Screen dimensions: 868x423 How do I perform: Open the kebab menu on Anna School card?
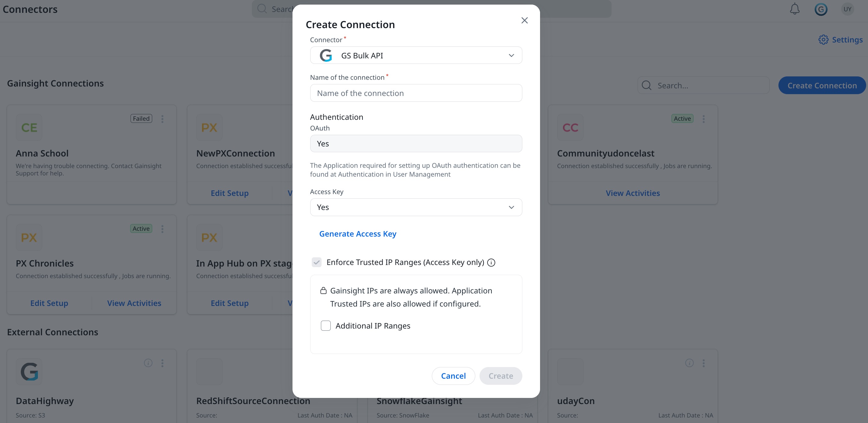pos(162,119)
